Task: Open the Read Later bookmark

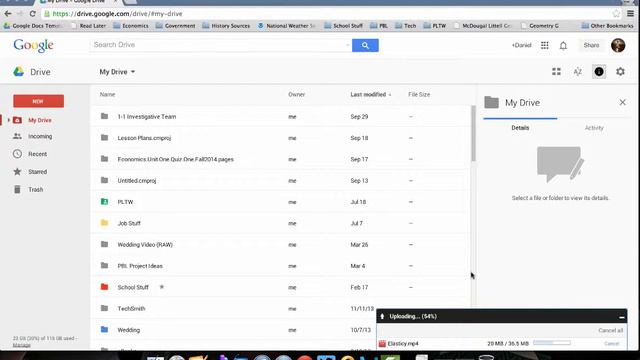Action: [89, 26]
